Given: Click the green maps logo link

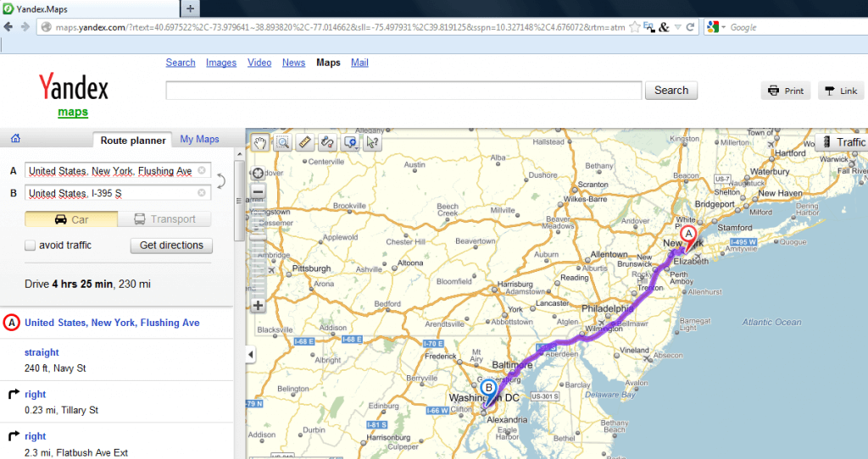Looking at the screenshot, I should pos(73,112).
